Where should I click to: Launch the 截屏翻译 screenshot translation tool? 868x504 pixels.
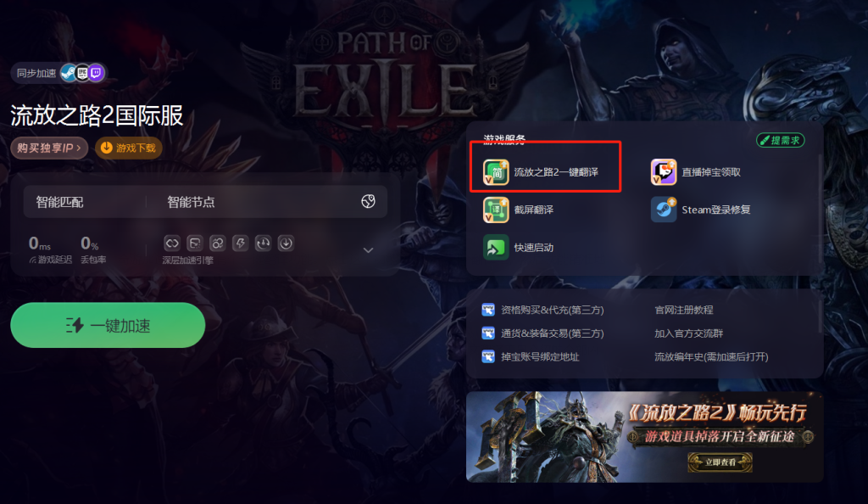tap(519, 210)
